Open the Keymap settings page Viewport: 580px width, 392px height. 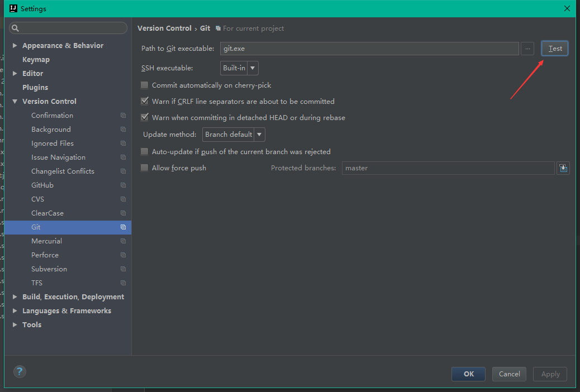coord(36,60)
